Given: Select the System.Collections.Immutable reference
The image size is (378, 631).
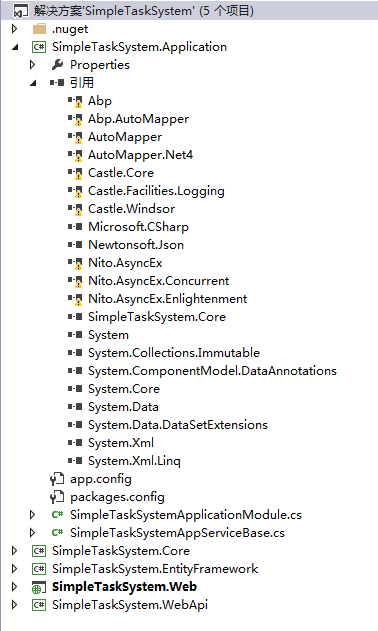Looking at the screenshot, I should point(174,353).
